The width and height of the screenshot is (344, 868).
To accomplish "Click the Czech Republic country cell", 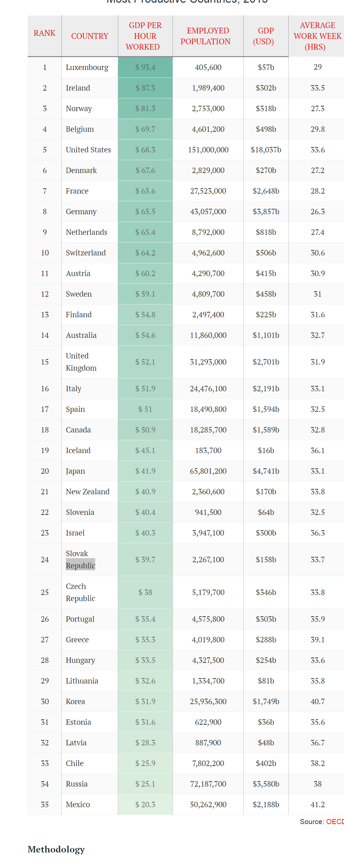I will coord(80,592).
